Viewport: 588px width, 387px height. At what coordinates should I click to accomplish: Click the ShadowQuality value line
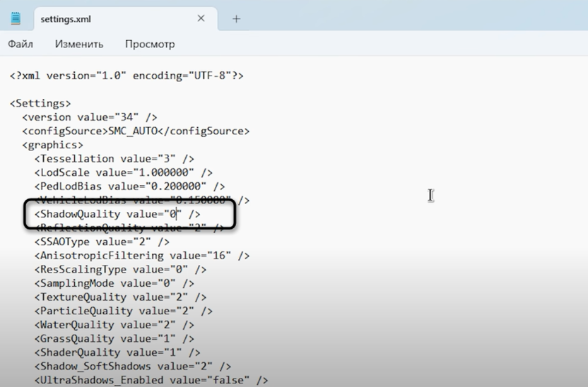pos(117,214)
